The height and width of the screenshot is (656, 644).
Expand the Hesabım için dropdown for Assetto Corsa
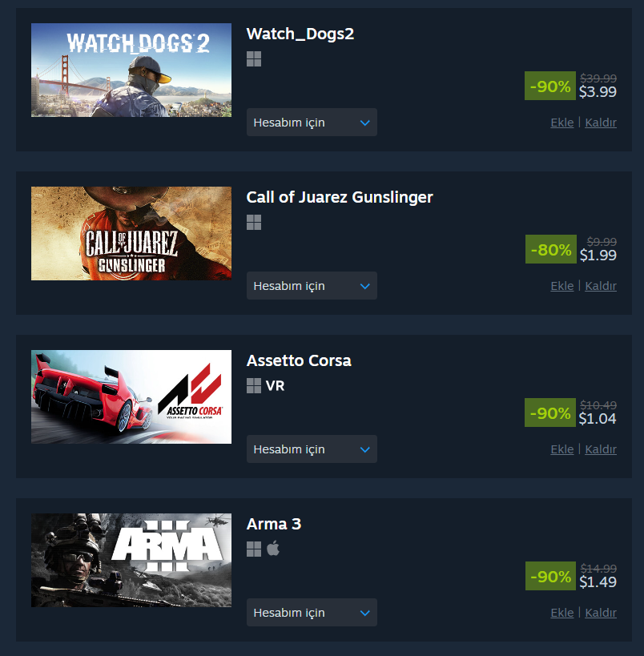tap(312, 449)
